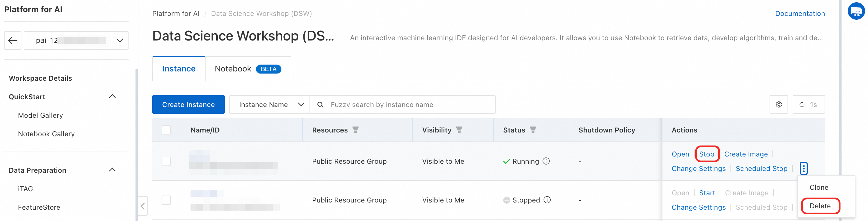Check the box for the Running instance

pyautogui.click(x=166, y=161)
